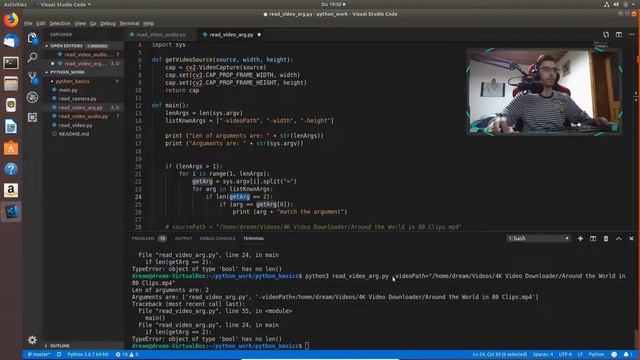Open Files manager from the dock
The height and width of the screenshot is (360, 640).
click(11, 84)
